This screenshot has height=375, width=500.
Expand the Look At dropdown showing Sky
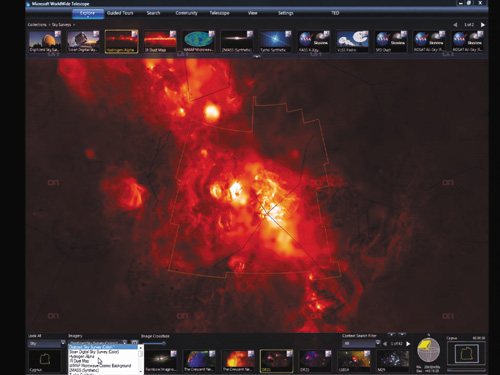[x=46, y=343]
